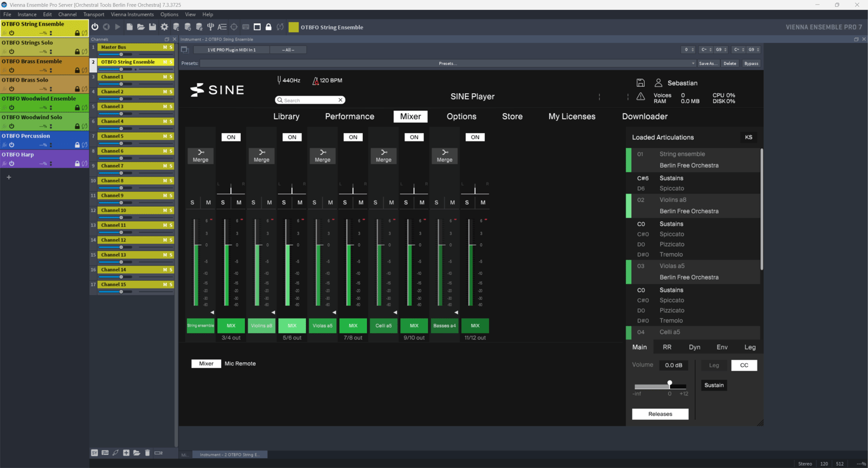Toggle the ON switch above 3/4 out
The width and height of the screenshot is (868, 468).
coord(231,137)
